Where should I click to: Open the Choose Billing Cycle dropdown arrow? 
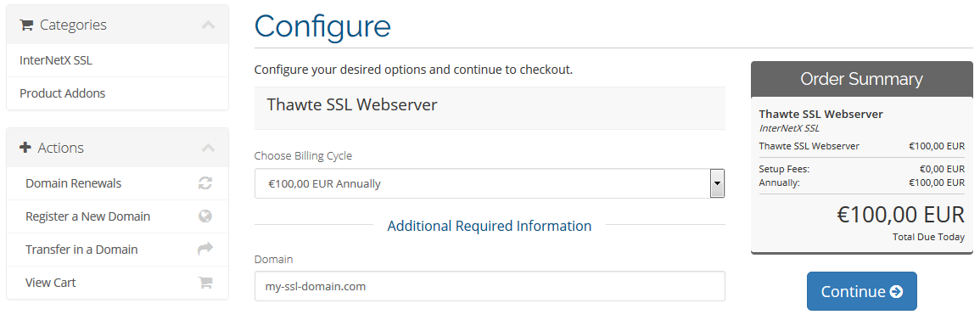click(x=718, y=183)
